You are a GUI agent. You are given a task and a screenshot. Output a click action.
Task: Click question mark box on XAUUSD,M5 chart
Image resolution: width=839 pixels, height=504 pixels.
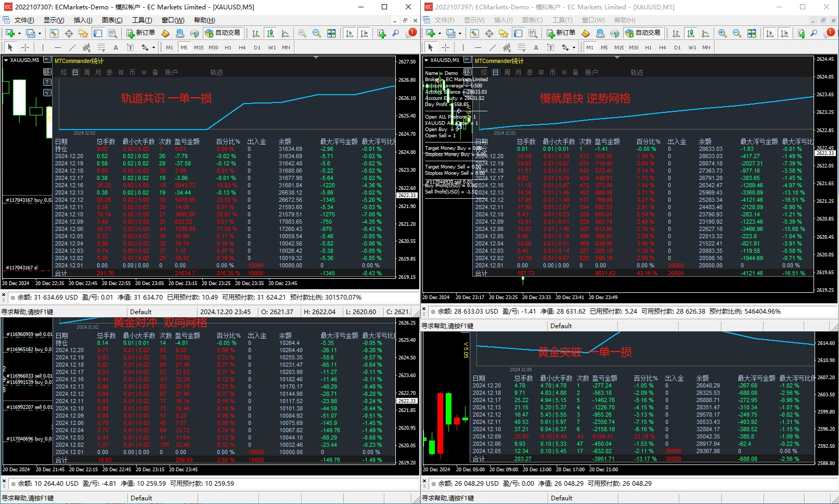coord(47,82)
